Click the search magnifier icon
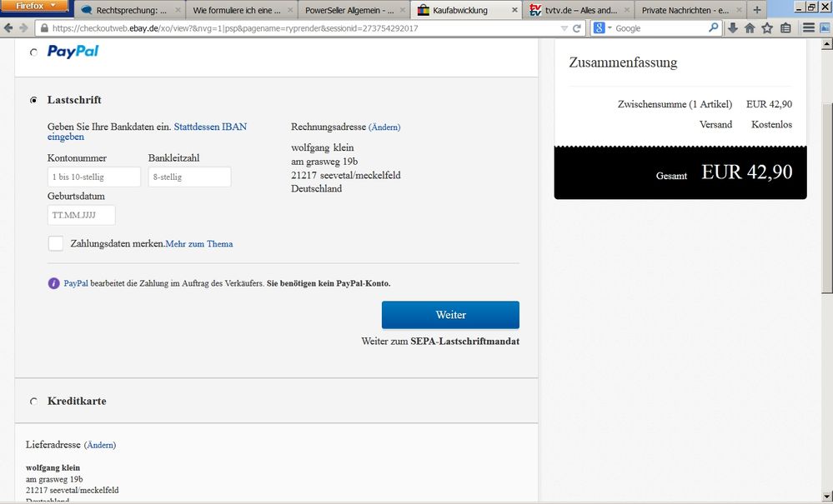The image size is (833, 504). pos(714,27)
